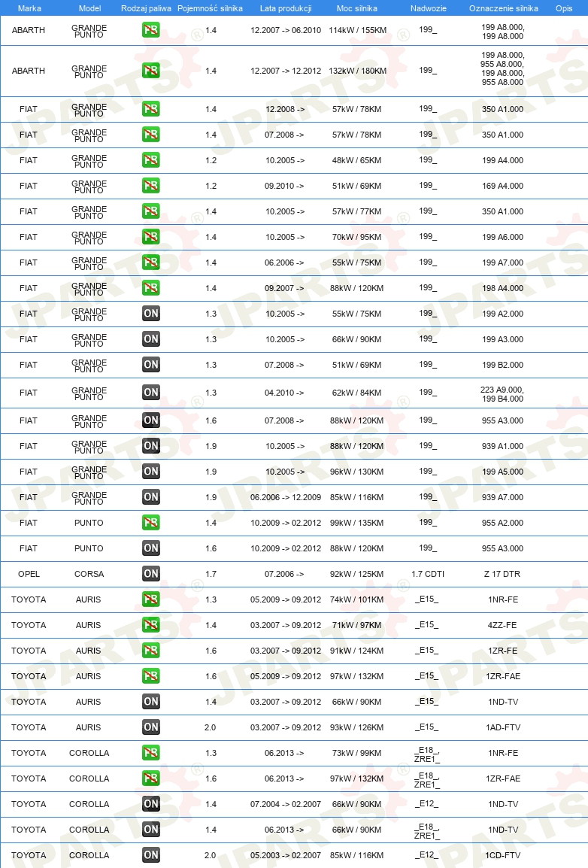The width and height of the screenshot is (588, 868).
Task: Click the ON diesel icon in the Corolla 07.2004 row
Action: (x=151, y=804)
